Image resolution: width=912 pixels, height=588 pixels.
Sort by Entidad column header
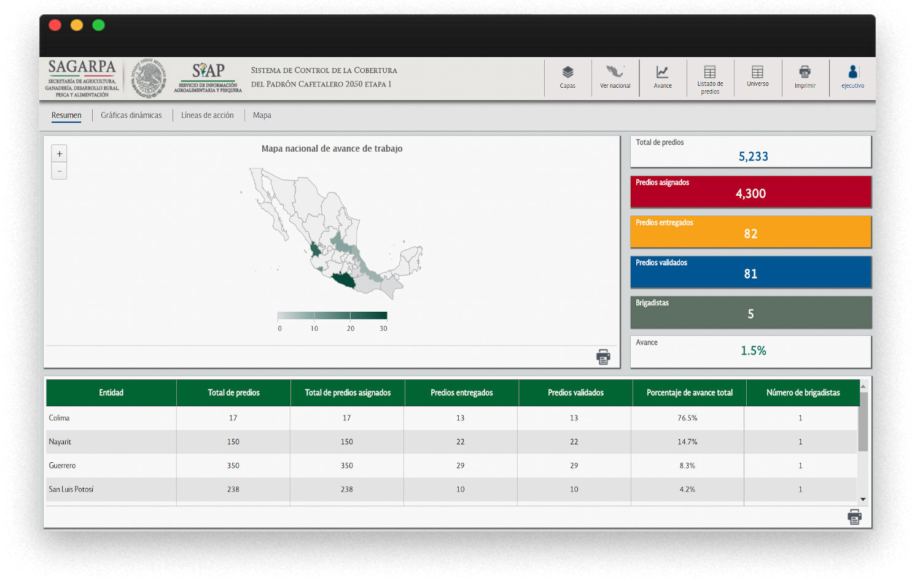tap(111, 393)
